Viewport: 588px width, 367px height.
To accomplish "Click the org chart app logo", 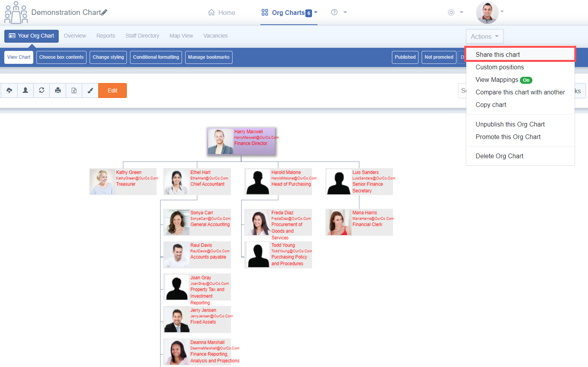I will coord(16,13).
